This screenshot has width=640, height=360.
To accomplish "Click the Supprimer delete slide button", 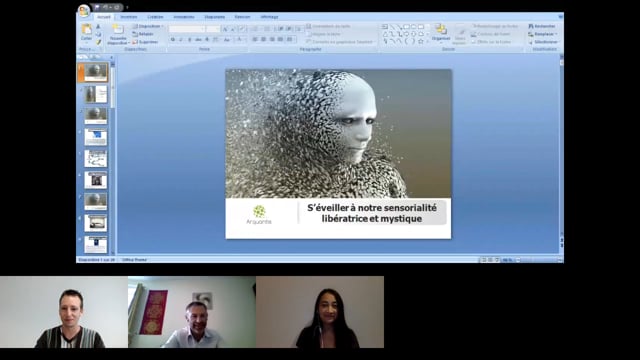I will tap(145, 42).
